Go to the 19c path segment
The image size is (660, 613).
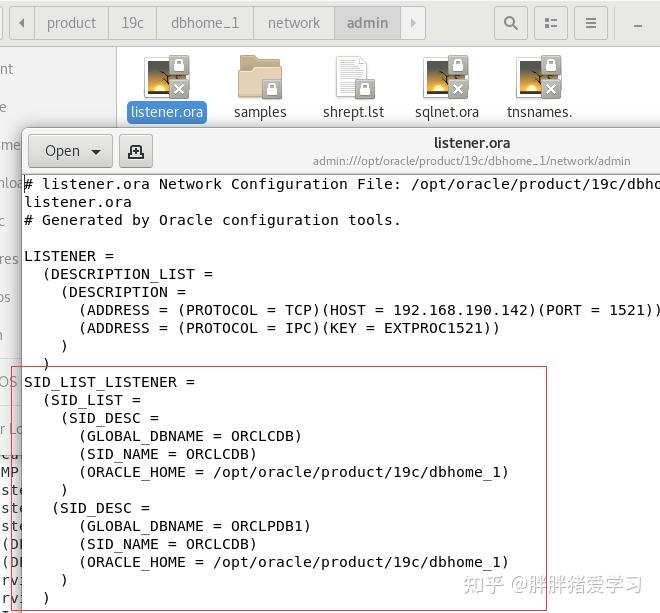(x=132, y=23)
